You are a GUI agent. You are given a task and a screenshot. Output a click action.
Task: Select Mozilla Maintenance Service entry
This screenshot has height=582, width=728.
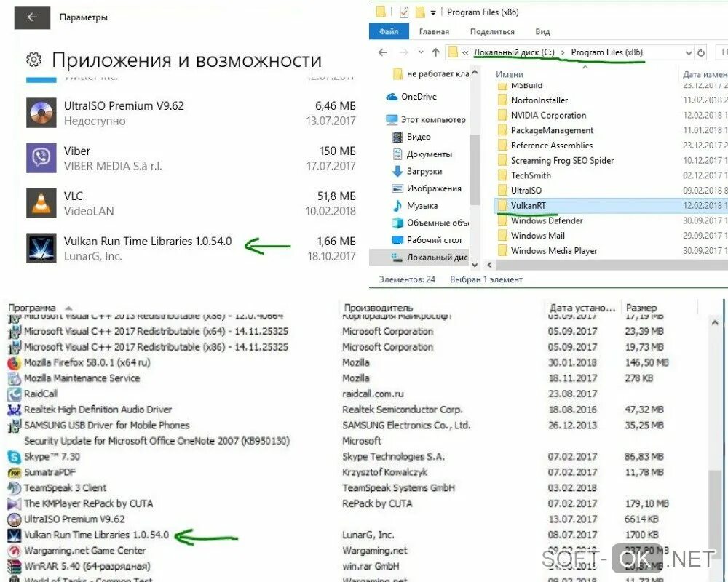(x=74, y=378)
